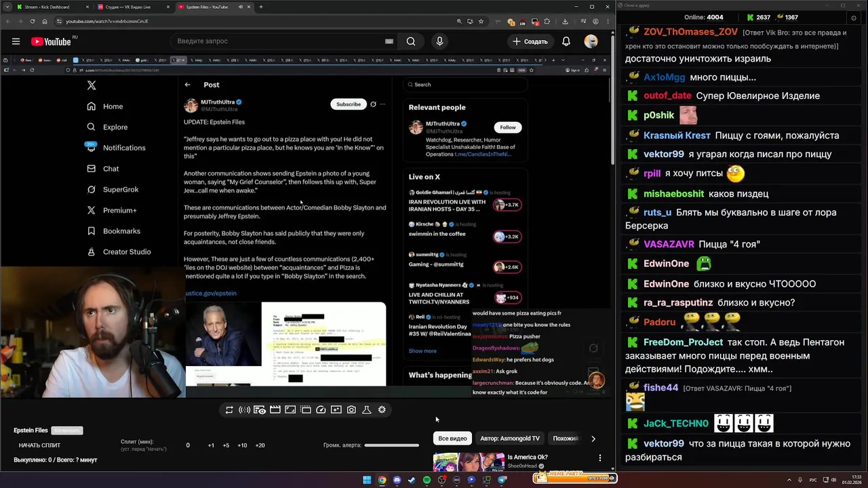Click the YouTube search magnifier button
868x488 pixels.
[x=411, y=41]
